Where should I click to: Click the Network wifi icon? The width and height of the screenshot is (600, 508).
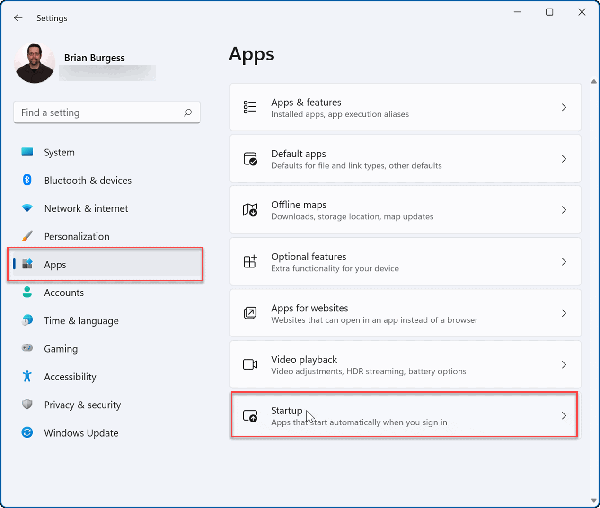pyautogui.click(x=27, y=208)
